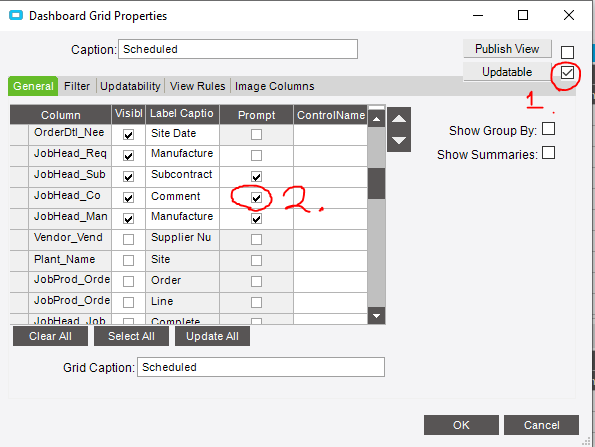Click the grid scrollbar up arrow
The width and height of the screenshot is (595, 447).
[376, 119]
